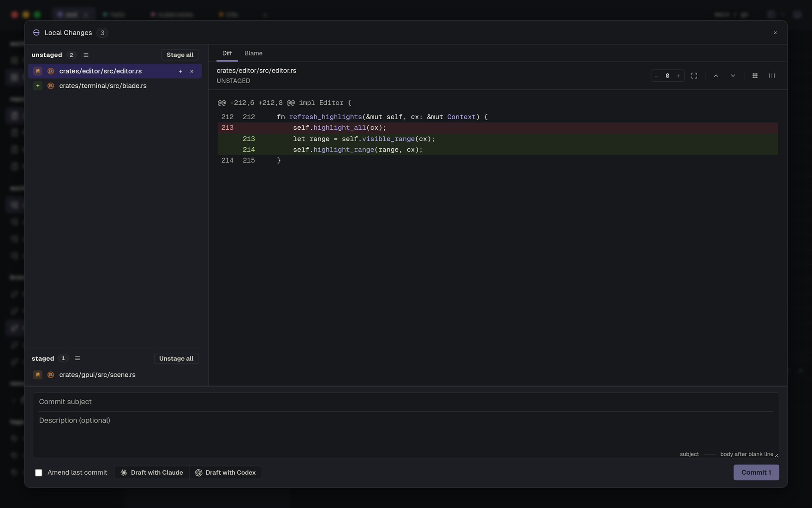Discard editor.rs changes with x icon
Image resolution: width=812 pixels, height=508 pixels.
click(192, 71)
